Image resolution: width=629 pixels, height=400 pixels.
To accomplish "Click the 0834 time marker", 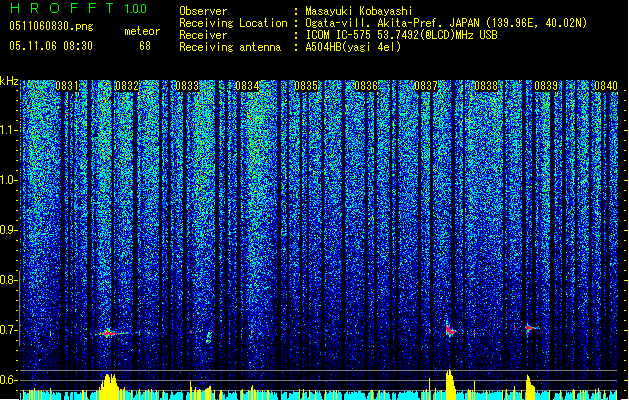I will point(247,86).
